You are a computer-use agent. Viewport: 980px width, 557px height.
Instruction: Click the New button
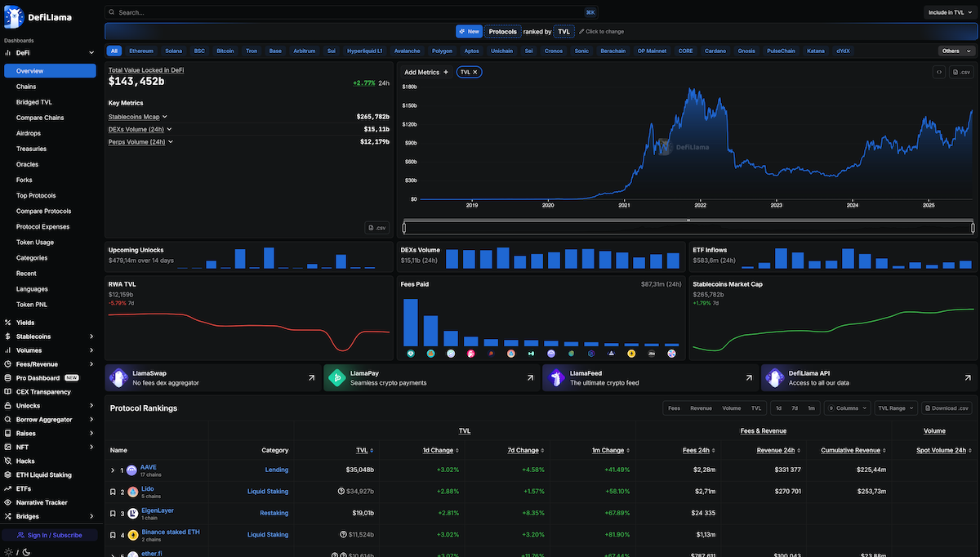[x=469, y=31]
